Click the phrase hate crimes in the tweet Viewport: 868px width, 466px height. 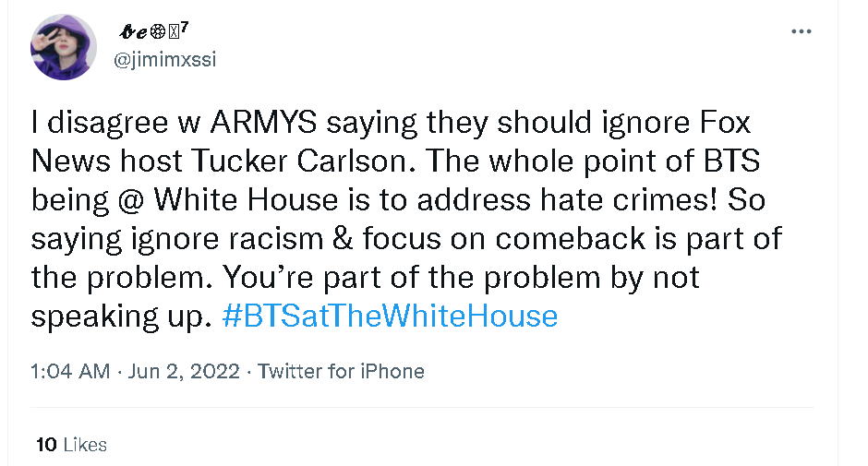[x=603, y=200]
